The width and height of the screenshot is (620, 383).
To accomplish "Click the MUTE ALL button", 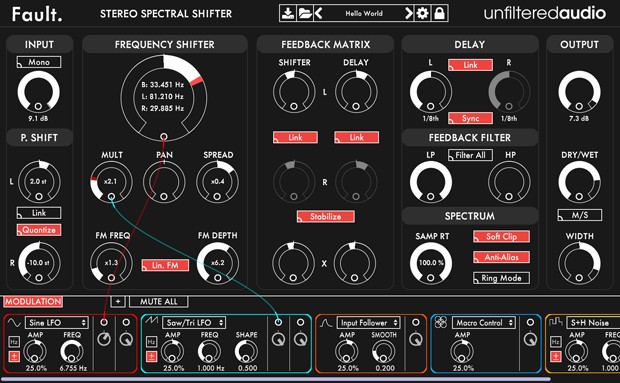I will pyautogui.click(x=159, y=302).
